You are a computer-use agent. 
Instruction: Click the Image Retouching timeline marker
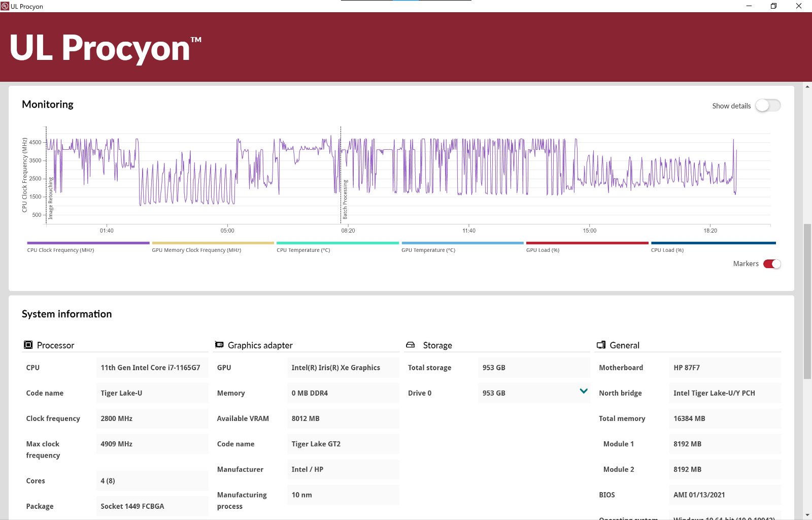tap(51, 198)
